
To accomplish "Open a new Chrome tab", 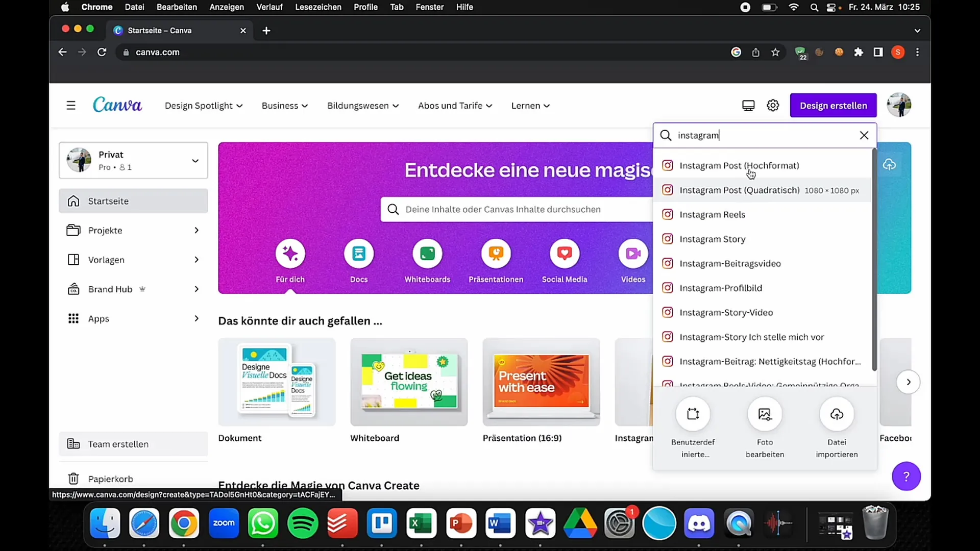I will (266, 31).
